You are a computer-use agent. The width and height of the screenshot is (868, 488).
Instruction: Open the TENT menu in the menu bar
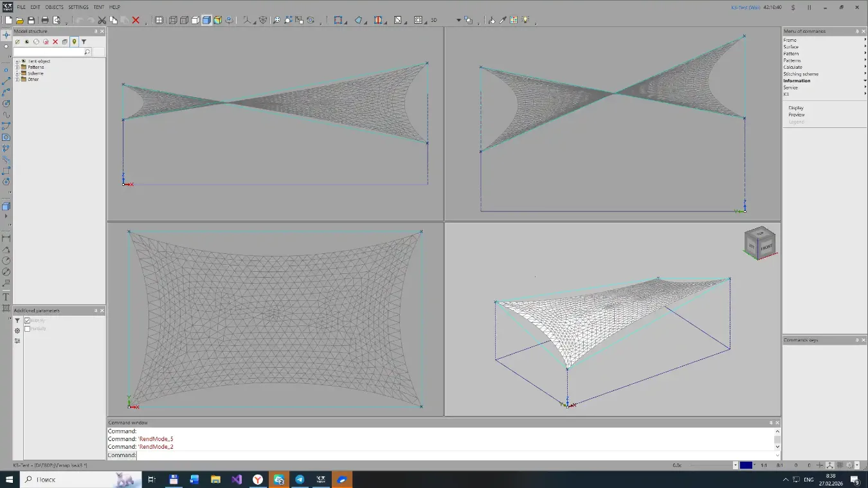(x=98, y=7)
